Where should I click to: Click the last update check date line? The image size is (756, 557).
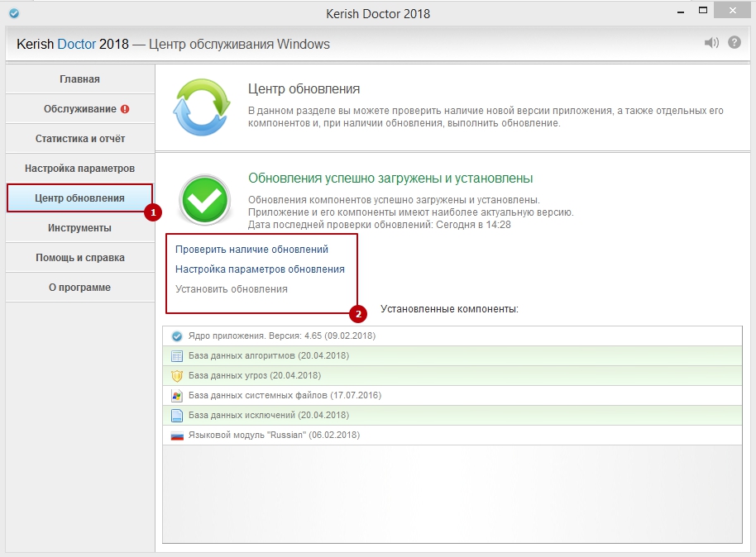pos(380,225)
